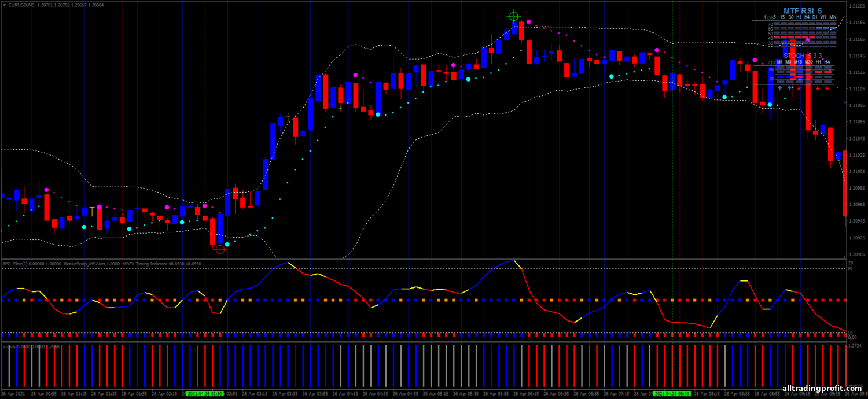Click price level 1.21085 on the scale

coord(857,105)
